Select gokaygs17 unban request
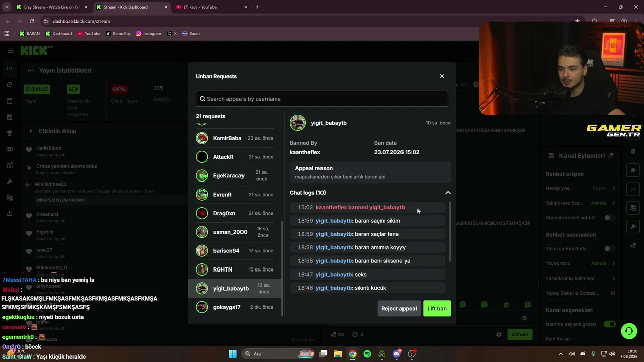Image resolution: width=644 pixels, height=362 pixels. click(x=234, y=307)
